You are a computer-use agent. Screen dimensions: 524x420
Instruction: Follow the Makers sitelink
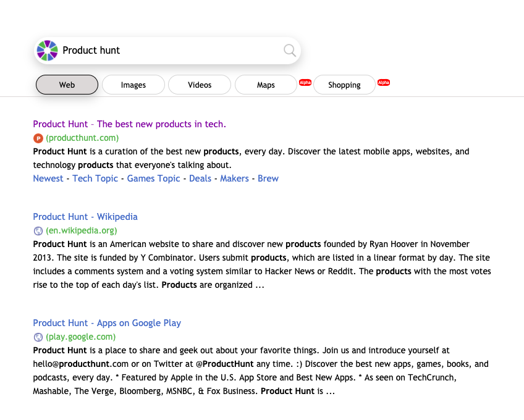234,178
